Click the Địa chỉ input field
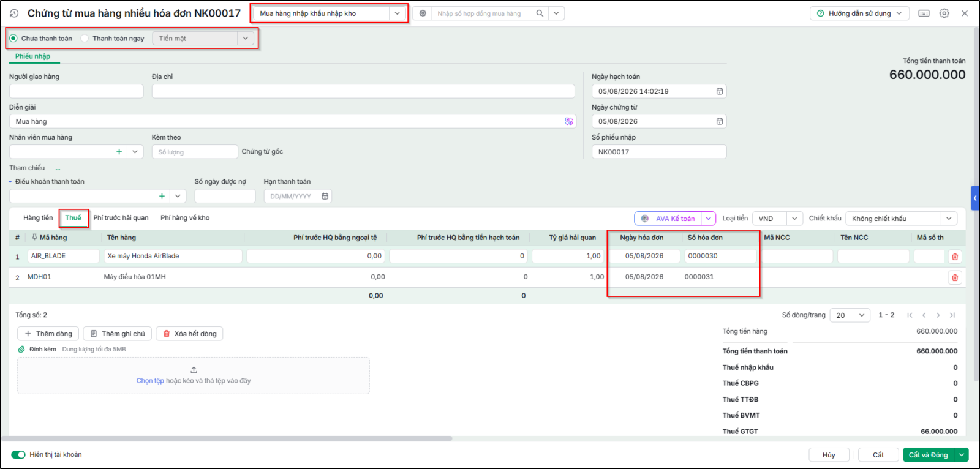The height and width of the screenshot is (469, 980). tap(363, 91)
